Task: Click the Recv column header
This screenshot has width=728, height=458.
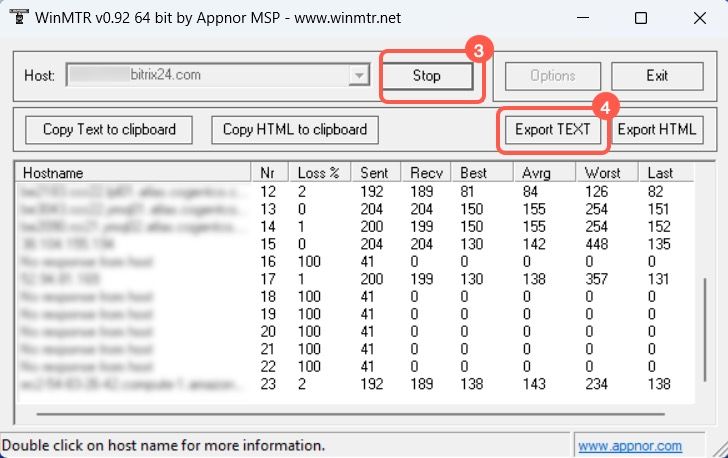Action: [427, 173]
